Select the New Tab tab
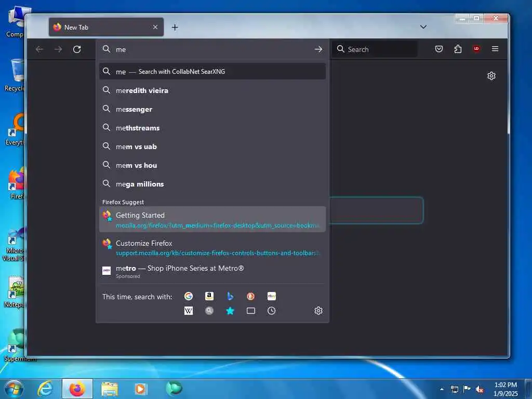 click(x=106, y=27)
